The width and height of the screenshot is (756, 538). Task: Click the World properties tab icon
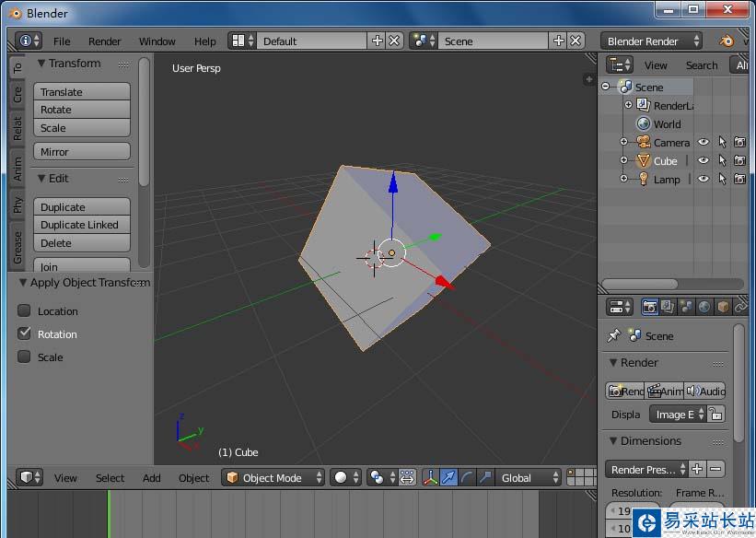pyautogui.click(x=704, y=307)
